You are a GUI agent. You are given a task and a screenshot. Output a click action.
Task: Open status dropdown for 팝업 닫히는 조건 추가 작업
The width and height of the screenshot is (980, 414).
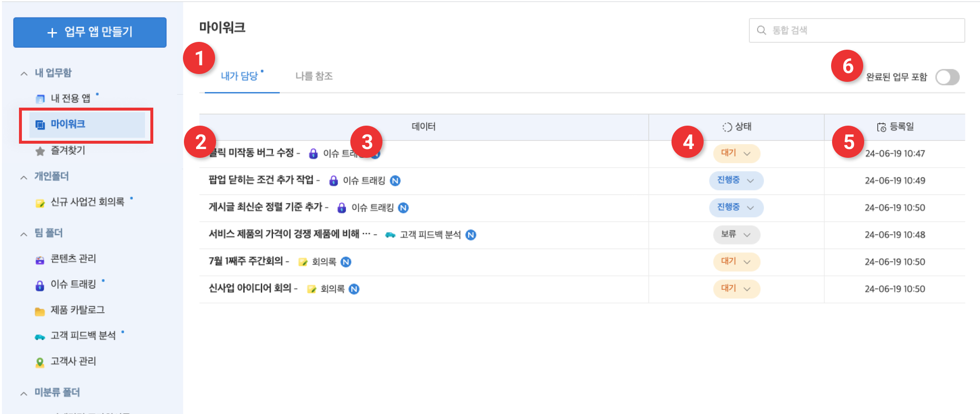tap(736, 180)
